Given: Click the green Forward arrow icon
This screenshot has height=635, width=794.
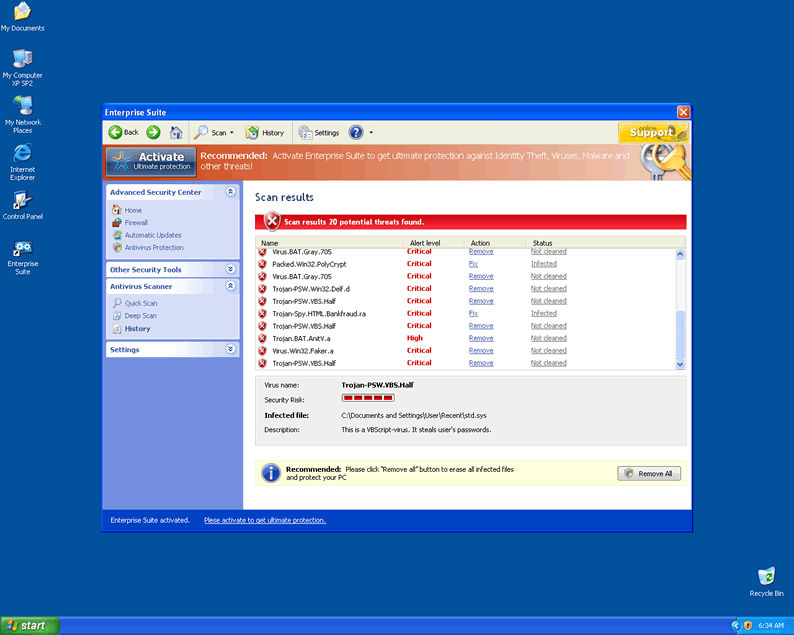Looking at the screenshot, I should [153, 132].
